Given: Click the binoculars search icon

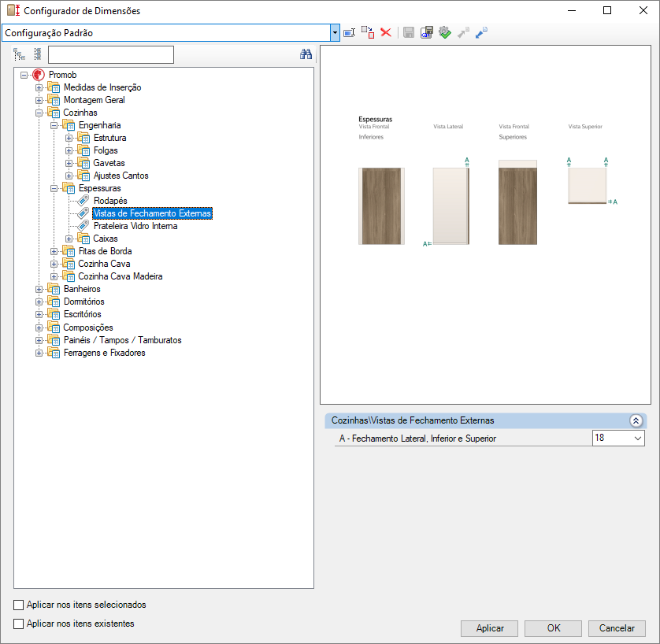Looking at the screenshot, I should click(306, 54).
